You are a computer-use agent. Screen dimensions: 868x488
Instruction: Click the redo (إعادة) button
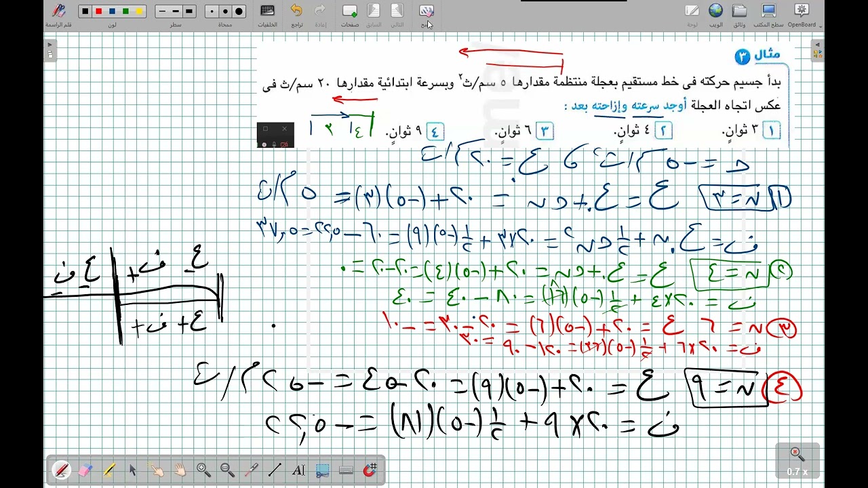(320, 14)
